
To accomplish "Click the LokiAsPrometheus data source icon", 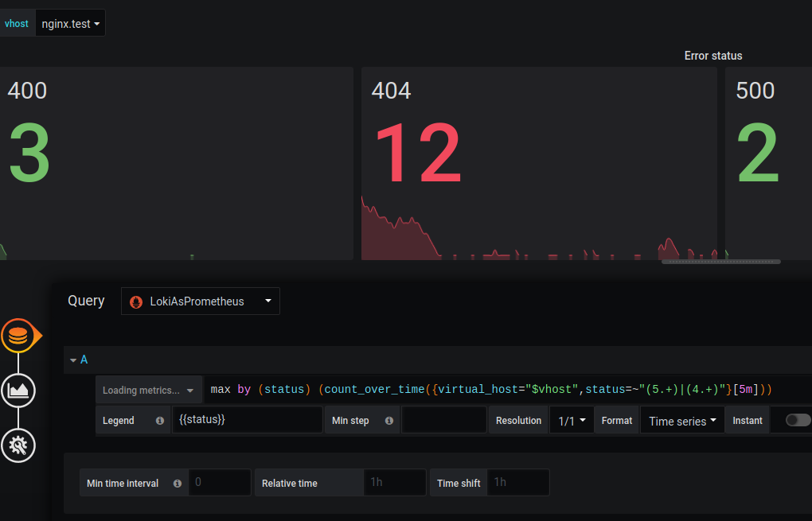I will (x=136, y=301).
